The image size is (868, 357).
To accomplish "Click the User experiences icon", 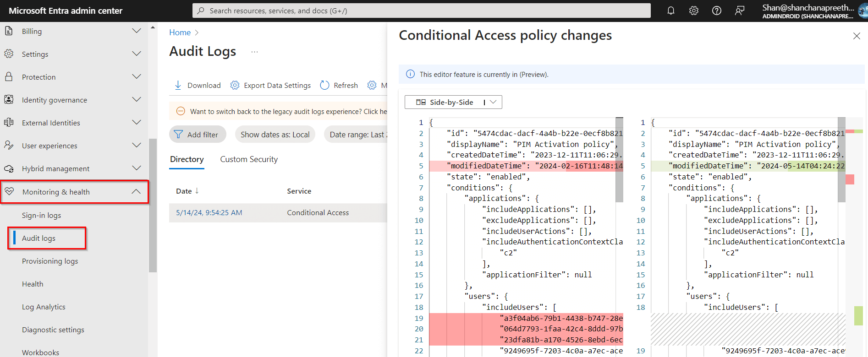I will (9, 145).
